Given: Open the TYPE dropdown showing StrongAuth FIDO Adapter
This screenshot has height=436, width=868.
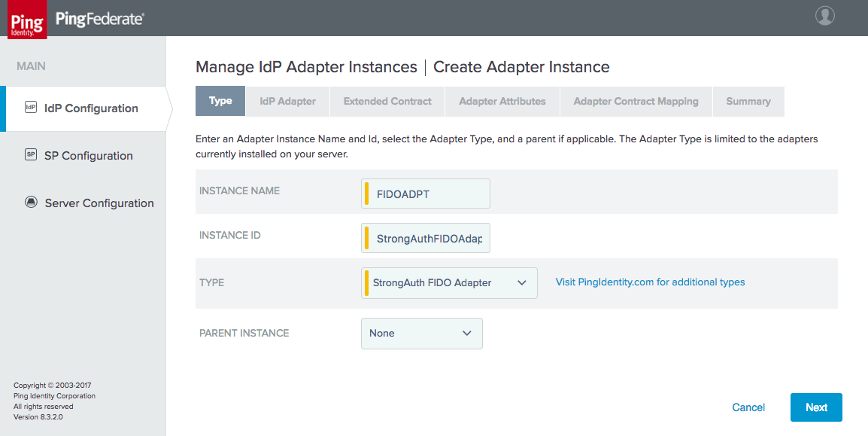Looking at the screenshot, I should pos(449,282).
